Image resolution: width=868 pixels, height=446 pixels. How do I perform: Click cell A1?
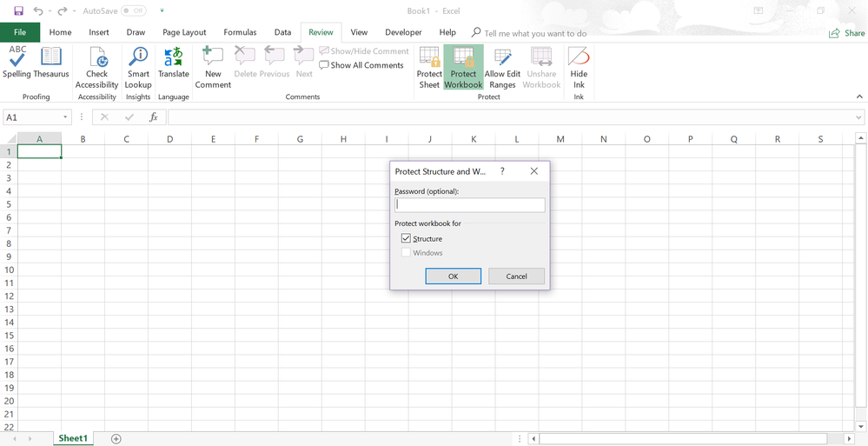tap(39, 151)
